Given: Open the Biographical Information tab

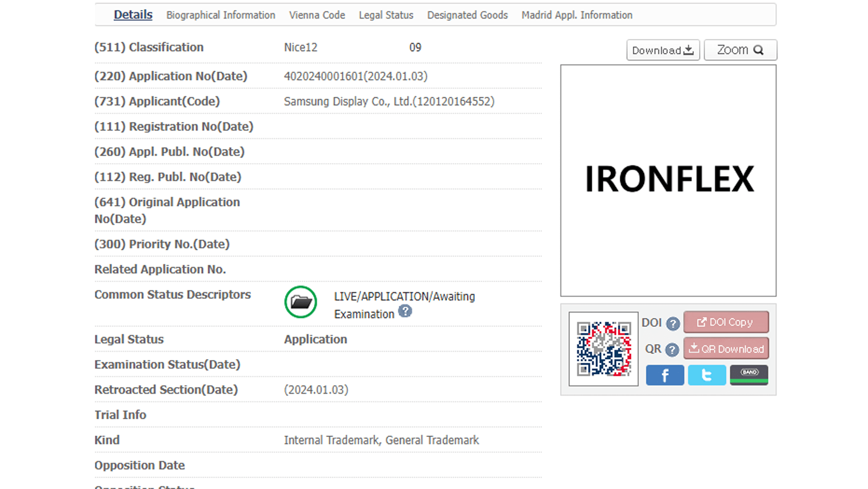Looking at the screenshot, I should (221, 15).
